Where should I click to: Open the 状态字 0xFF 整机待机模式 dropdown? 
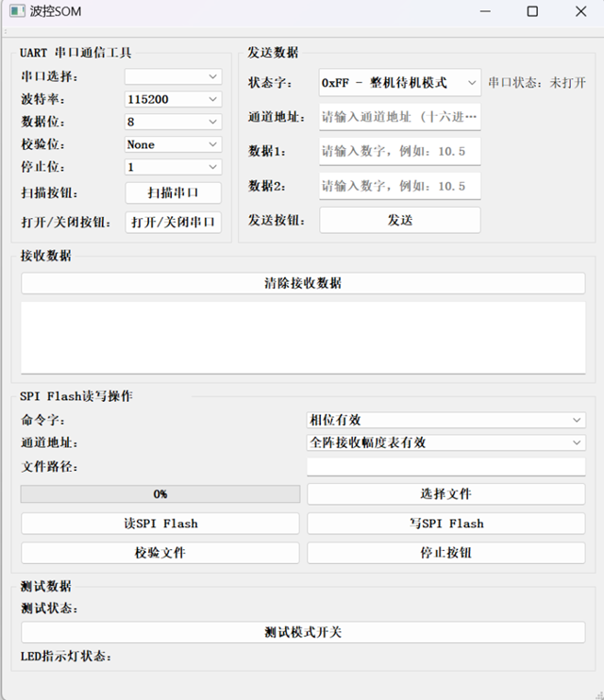[x=399, y=83]
